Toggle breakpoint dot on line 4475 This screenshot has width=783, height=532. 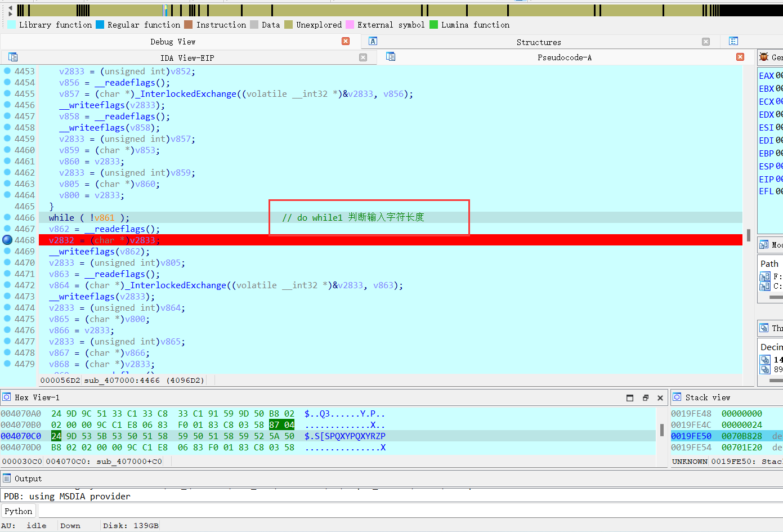click(x=7, y=319)
